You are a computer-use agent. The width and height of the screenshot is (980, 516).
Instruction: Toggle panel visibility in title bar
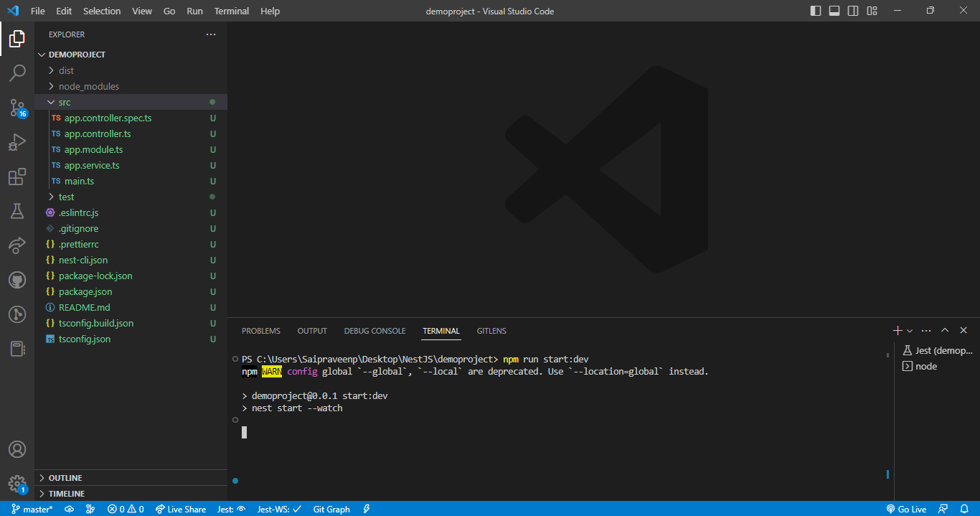[x=834, y=11]
